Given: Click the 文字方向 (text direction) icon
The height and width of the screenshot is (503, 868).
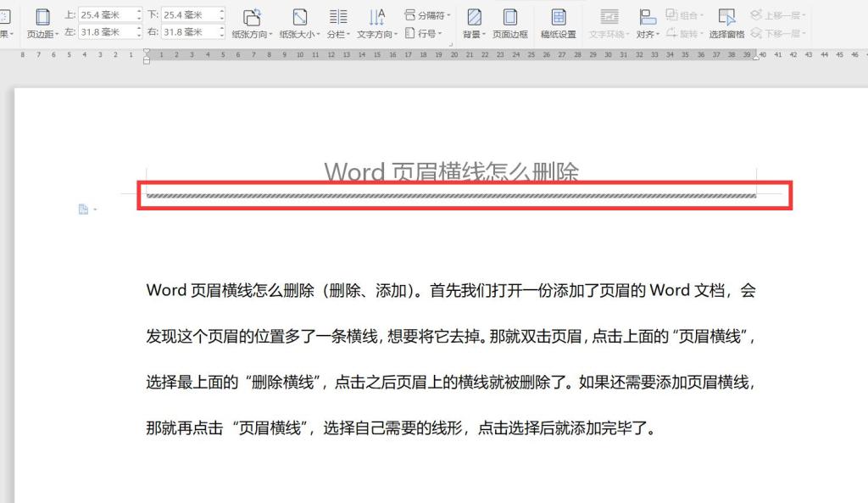Looking at the screenshot, I should point(377,17).
